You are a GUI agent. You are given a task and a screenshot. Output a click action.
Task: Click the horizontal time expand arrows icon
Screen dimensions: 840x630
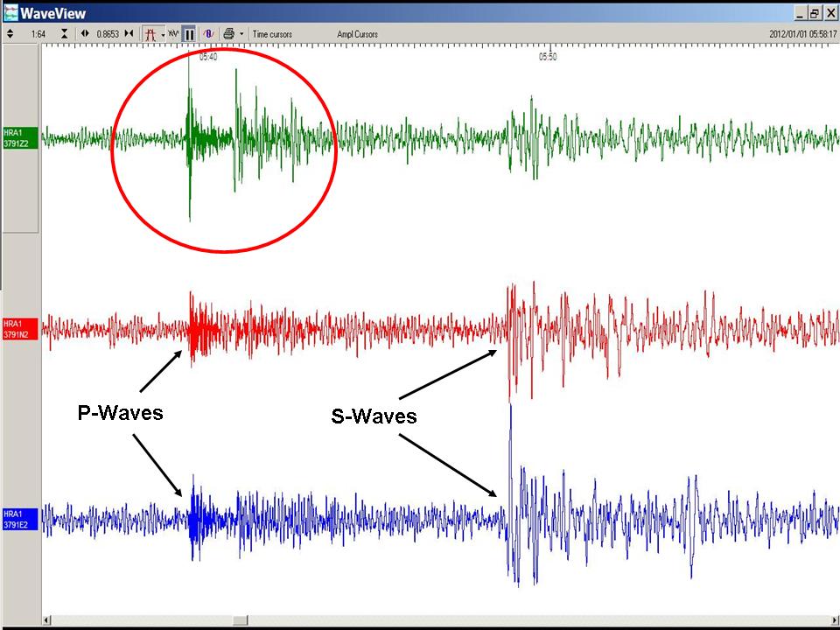click(85, 34)
